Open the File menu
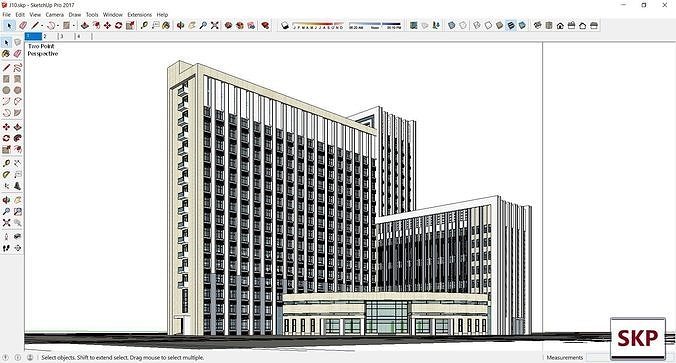676x363 pixels. (x=6, y=15)
